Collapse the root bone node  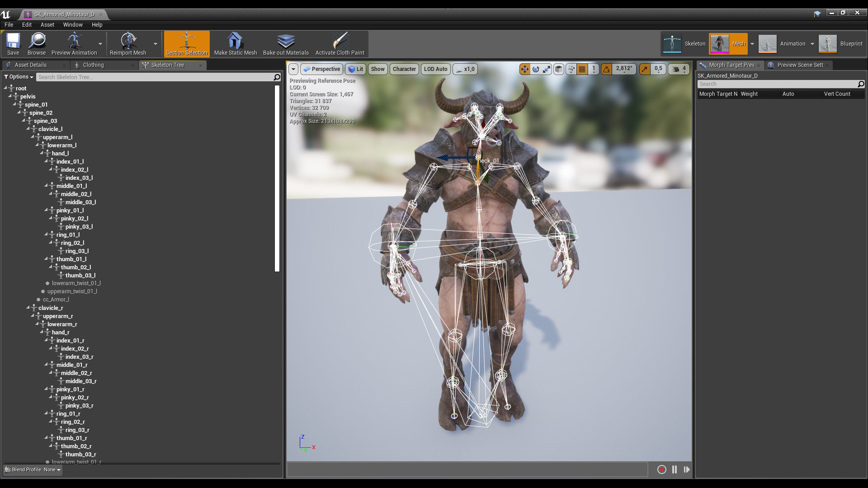click(x=5, y=88)
